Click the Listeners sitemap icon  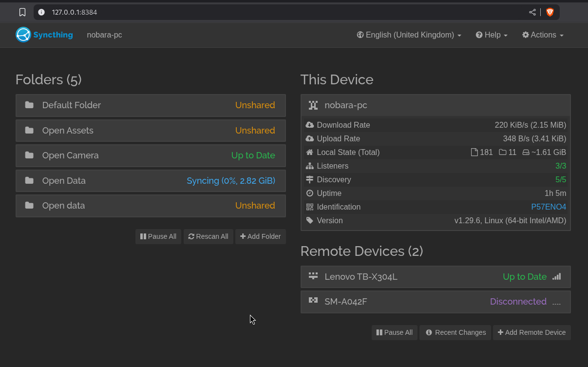tap(310, 166)
